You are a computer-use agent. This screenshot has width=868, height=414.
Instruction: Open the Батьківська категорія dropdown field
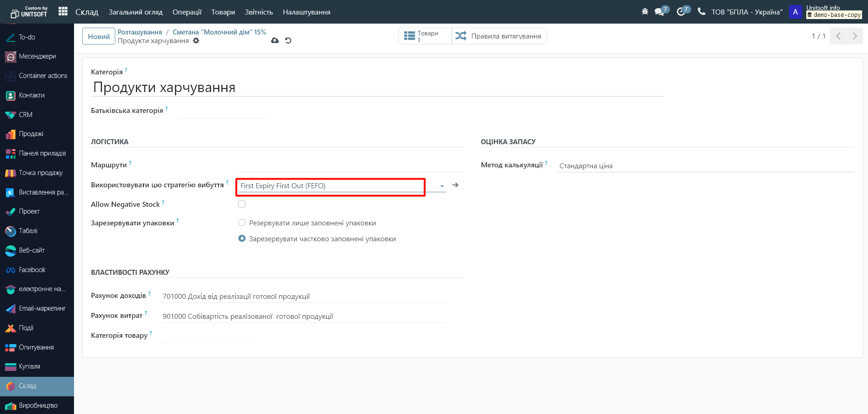(x=223, y=111)
